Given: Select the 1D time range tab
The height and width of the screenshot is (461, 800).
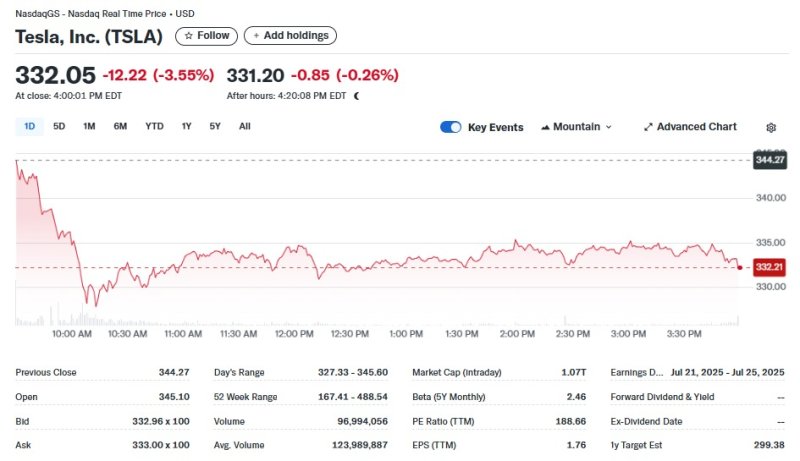Looking at the screenshot, I should tap(29, 126).
